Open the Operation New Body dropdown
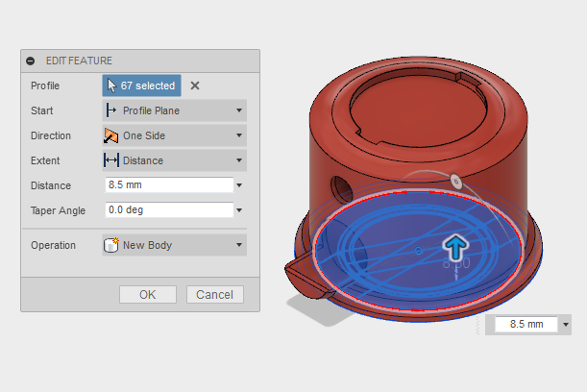Viewport: 587px width, 392px height. coord(175,245)
